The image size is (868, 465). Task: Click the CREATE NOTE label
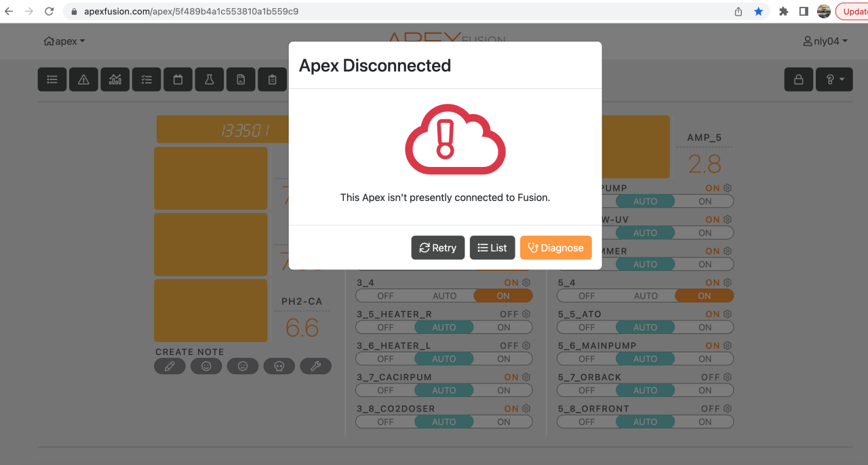point(190,352)
